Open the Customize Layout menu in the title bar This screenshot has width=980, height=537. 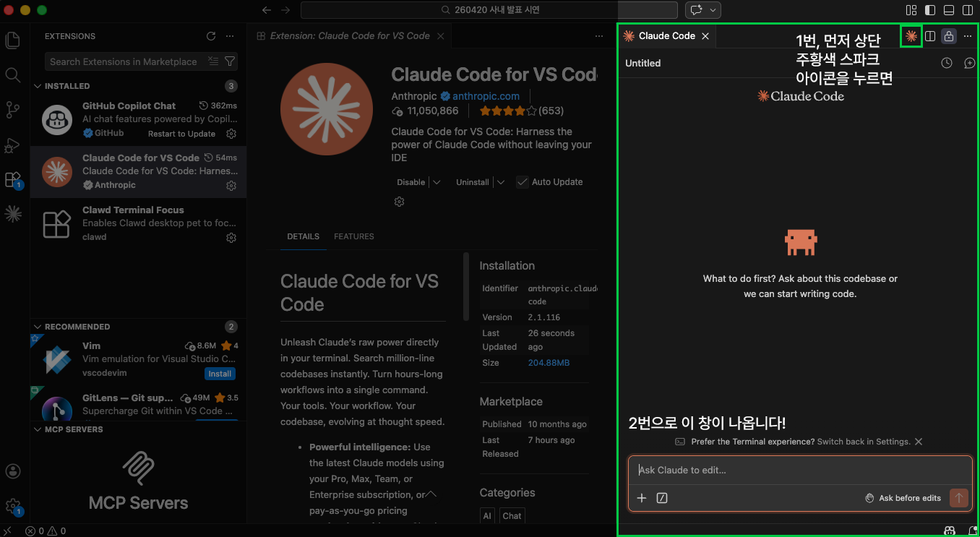[x=911, y=10]
